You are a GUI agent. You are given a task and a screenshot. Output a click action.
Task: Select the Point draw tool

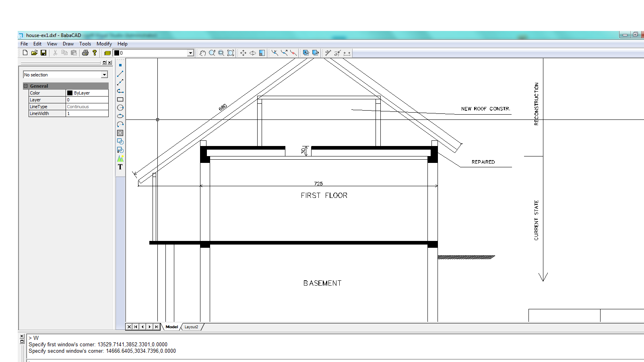coord(120,65)
